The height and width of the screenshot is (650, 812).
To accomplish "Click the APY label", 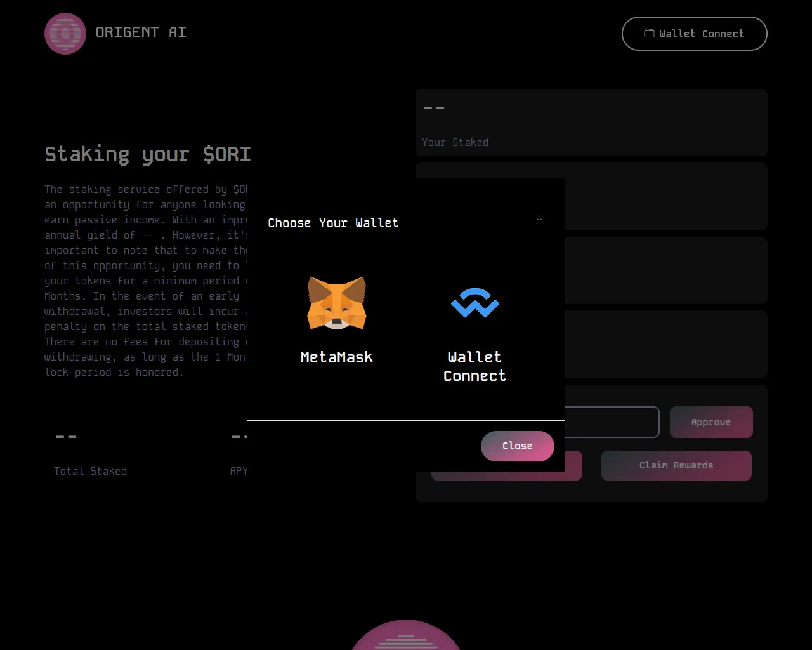I will pos(239,471).
